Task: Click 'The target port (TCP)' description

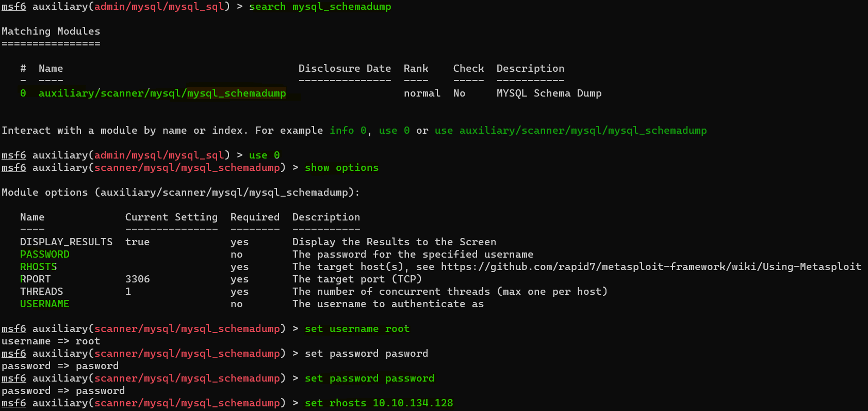Action: [357, 279]
